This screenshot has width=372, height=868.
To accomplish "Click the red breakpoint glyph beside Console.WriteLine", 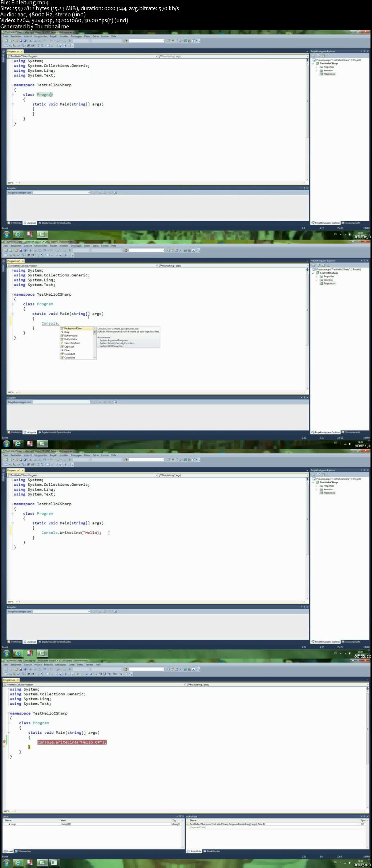I will (x=4, y=741).
